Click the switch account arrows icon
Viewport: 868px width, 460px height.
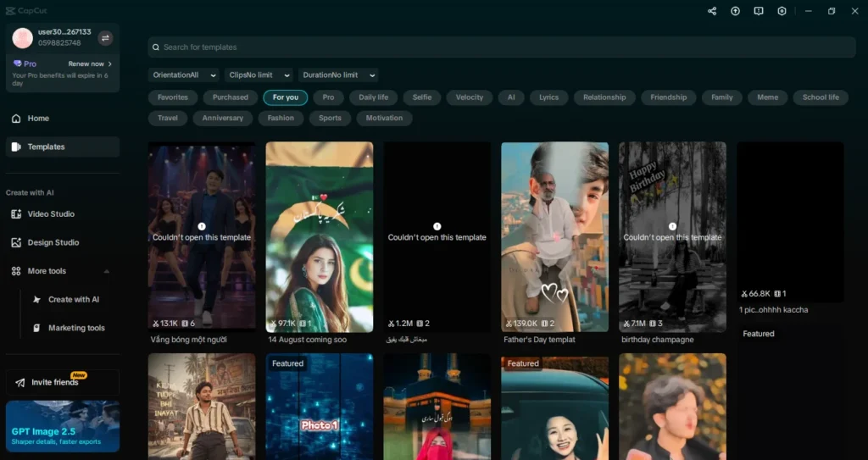[x=105, y=37]
